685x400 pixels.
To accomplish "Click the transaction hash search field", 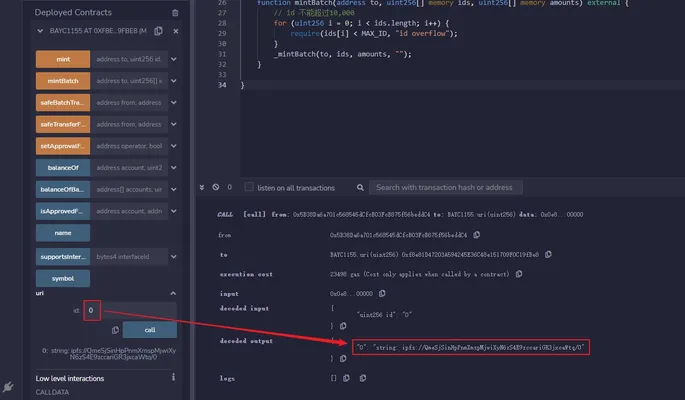I will [446, 187].
